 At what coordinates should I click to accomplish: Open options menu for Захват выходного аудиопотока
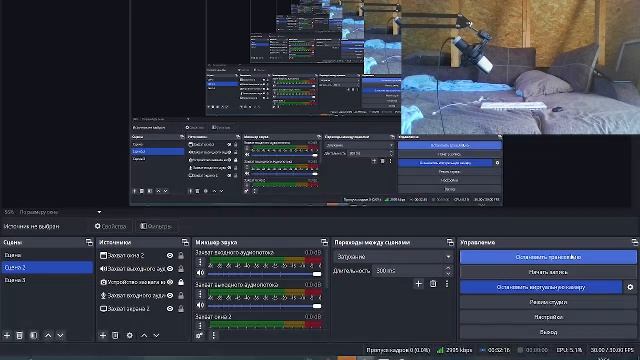tap(200, 294)
